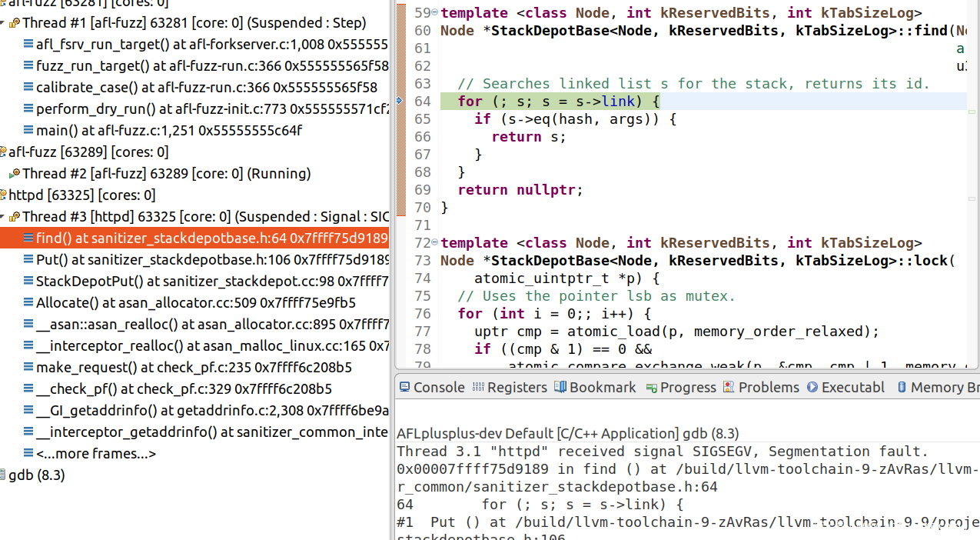Fold the template block at line 59

(435, 12)
